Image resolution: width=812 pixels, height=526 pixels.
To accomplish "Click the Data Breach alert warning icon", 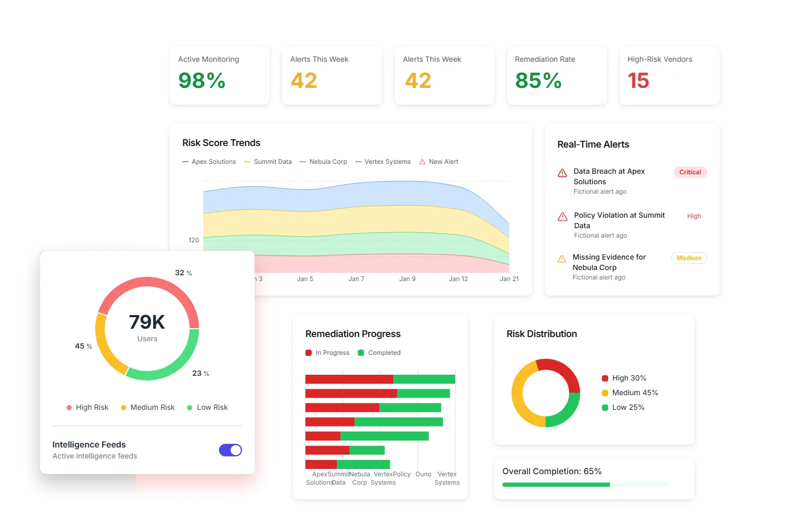I will click(x=562, y=173).
